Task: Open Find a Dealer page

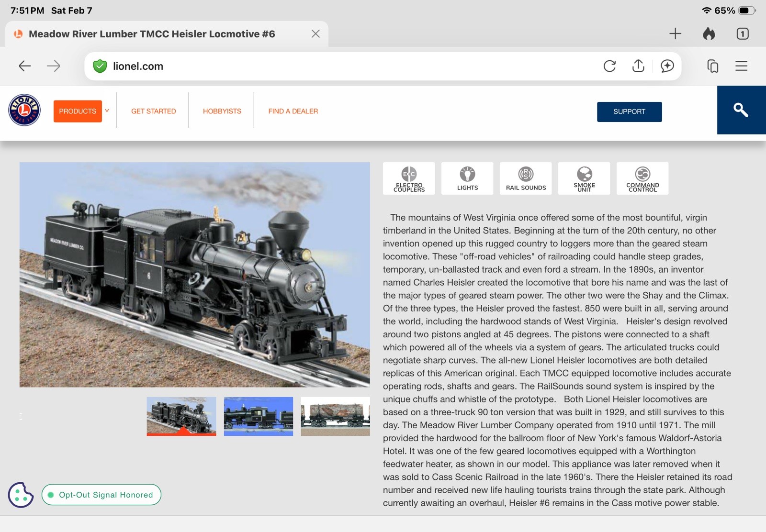Action: (x=293, y=111)
